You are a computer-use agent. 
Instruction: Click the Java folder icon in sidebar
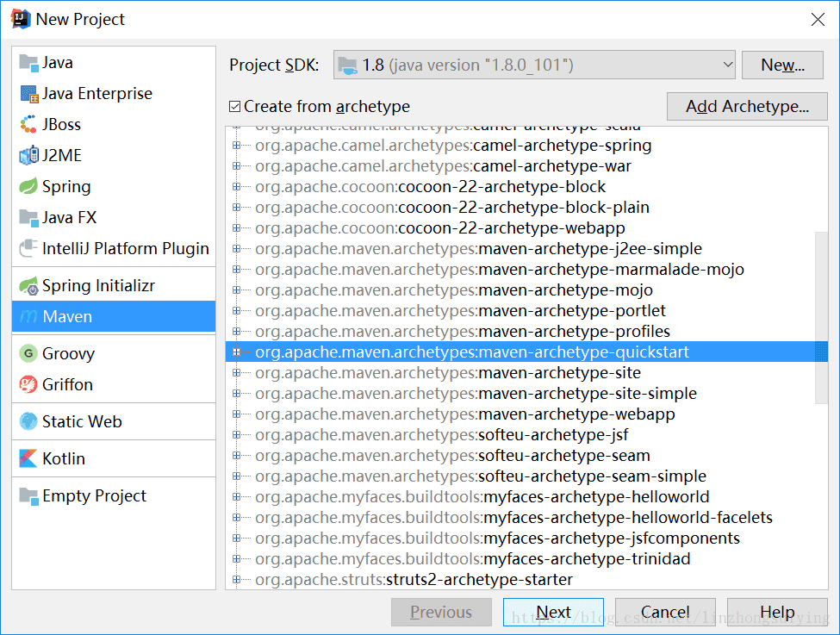pos(28,63)
